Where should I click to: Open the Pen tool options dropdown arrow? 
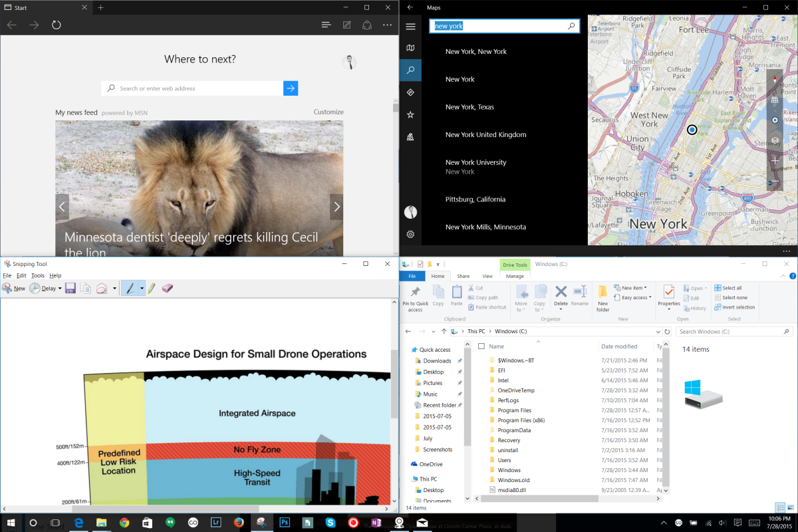[x=142, y=289]
